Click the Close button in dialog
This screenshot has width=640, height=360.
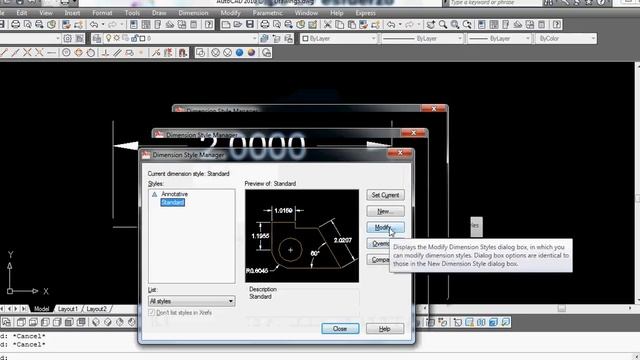340,329
